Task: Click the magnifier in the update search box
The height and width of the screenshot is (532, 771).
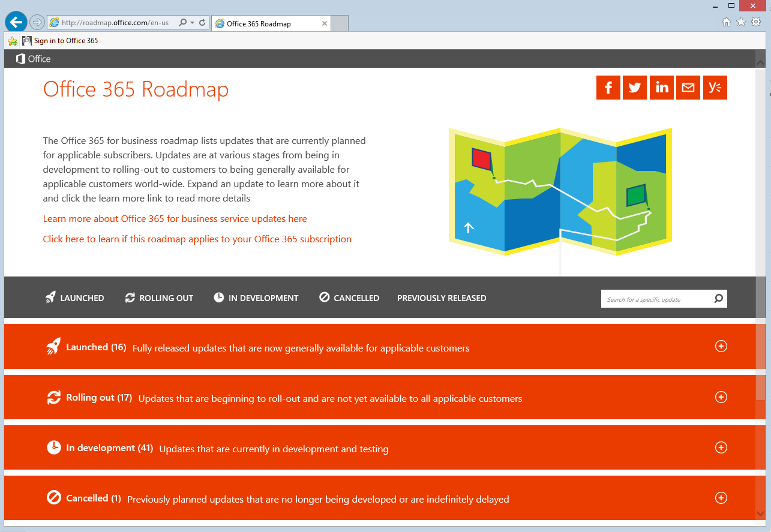Action: [719, 299]
